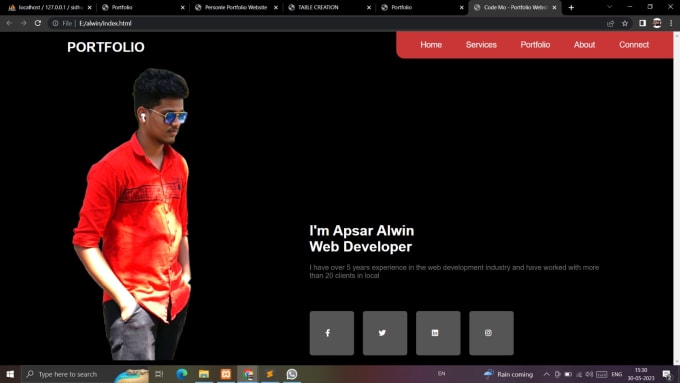
Task: Close the Personle Portfolio Website tab
Action: [x=276, y=7]
